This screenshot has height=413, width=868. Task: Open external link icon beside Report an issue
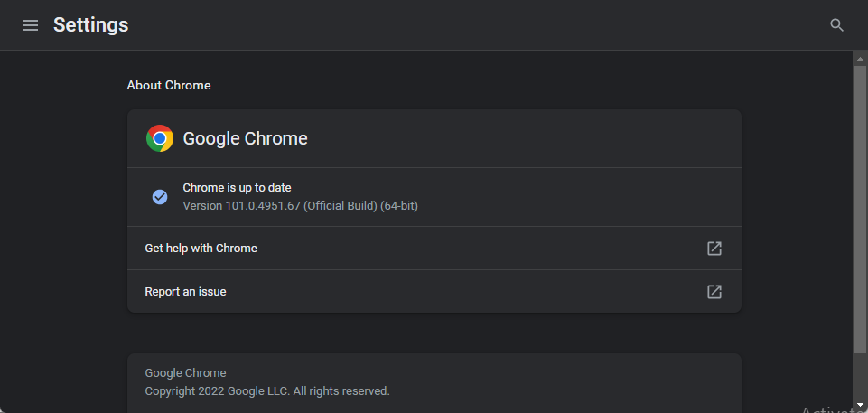(x=714, y=292)
